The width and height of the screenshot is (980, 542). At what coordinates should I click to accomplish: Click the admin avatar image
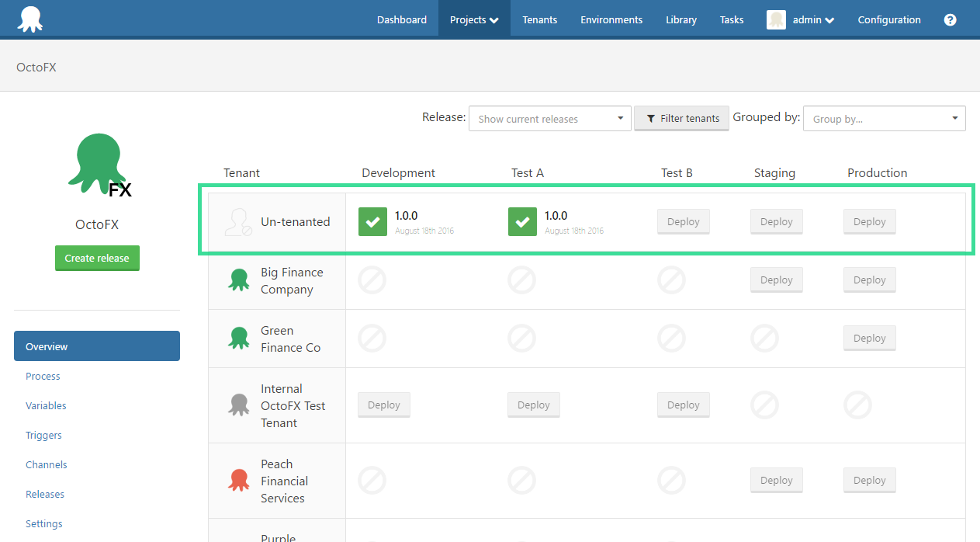(776, 19)
